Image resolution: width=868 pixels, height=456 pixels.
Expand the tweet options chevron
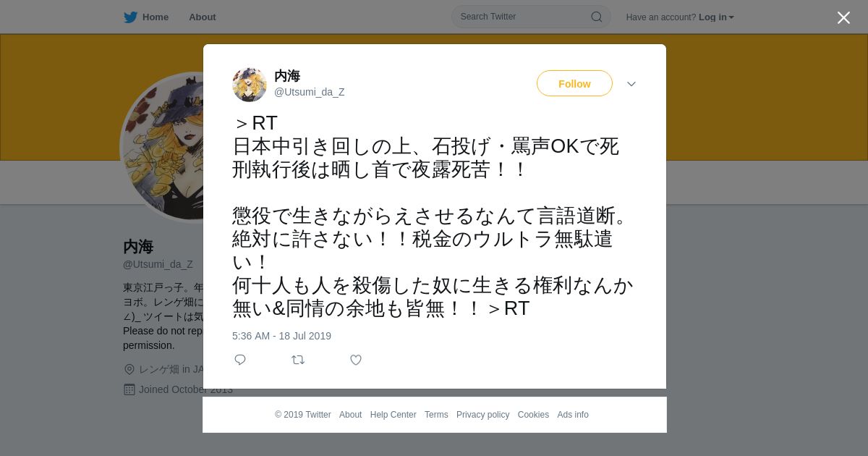tap(631, 84)
